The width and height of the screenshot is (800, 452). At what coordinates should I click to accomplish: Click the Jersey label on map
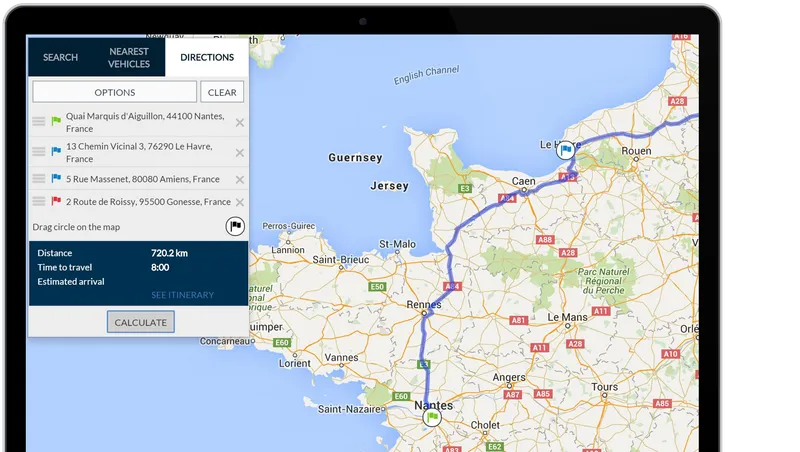click(x=389, y=186)
